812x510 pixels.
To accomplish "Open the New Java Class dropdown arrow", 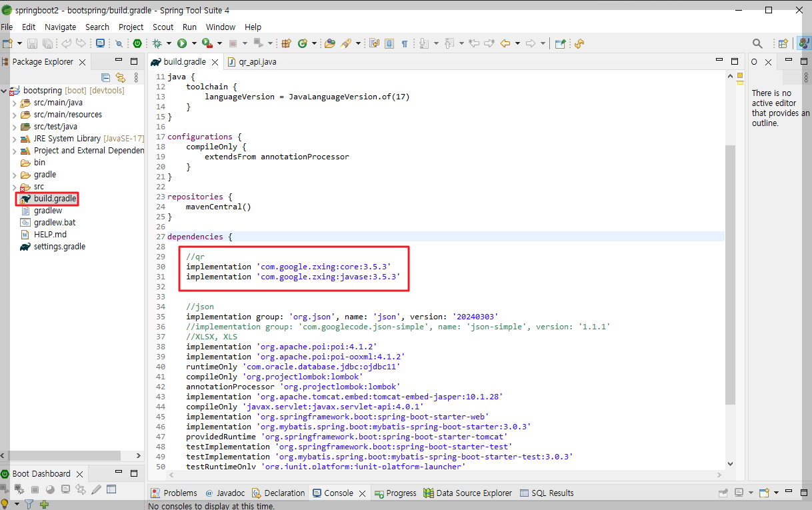I will coord(313,43).
